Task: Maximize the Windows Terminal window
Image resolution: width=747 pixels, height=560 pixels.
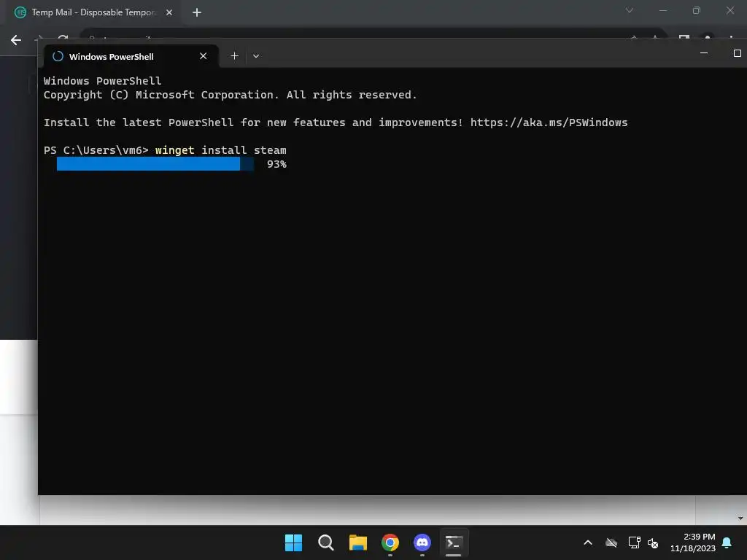Action: pyautogui.click(x=737, y=53)
